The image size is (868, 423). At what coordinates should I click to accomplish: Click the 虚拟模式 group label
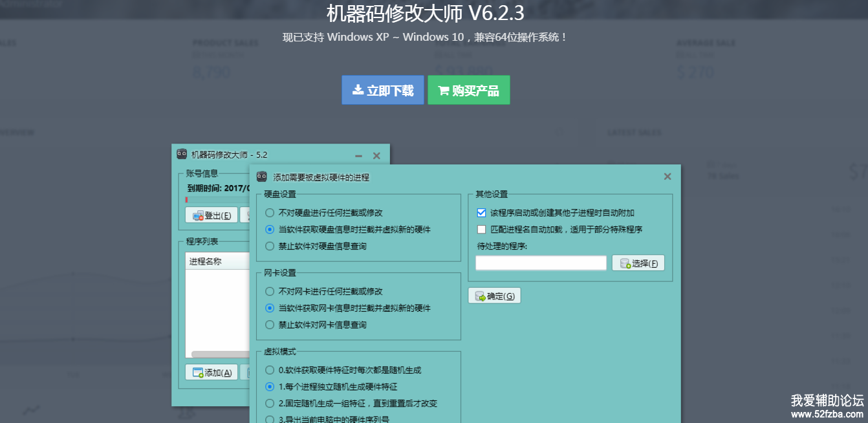tap(279, 352)
